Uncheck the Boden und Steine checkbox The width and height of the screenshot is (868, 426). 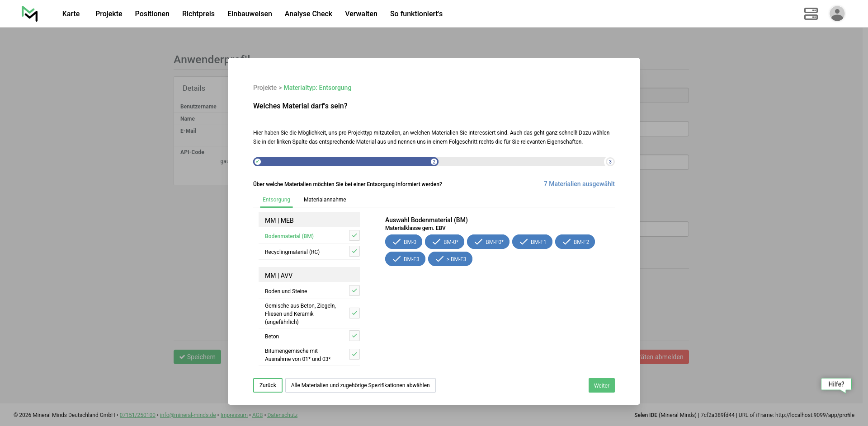pos(354,290)
